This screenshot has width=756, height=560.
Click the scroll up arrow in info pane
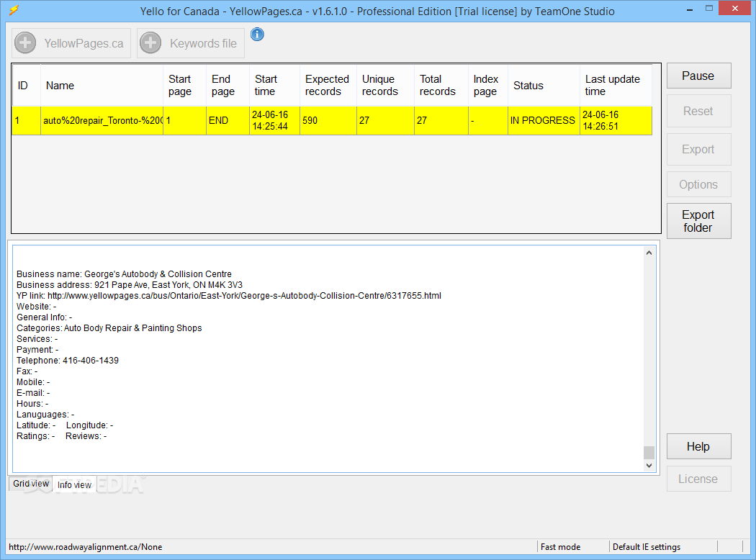(x=649, y=253)
